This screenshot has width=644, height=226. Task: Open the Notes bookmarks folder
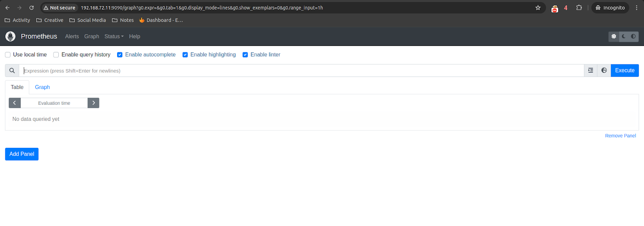coord(123,20)
